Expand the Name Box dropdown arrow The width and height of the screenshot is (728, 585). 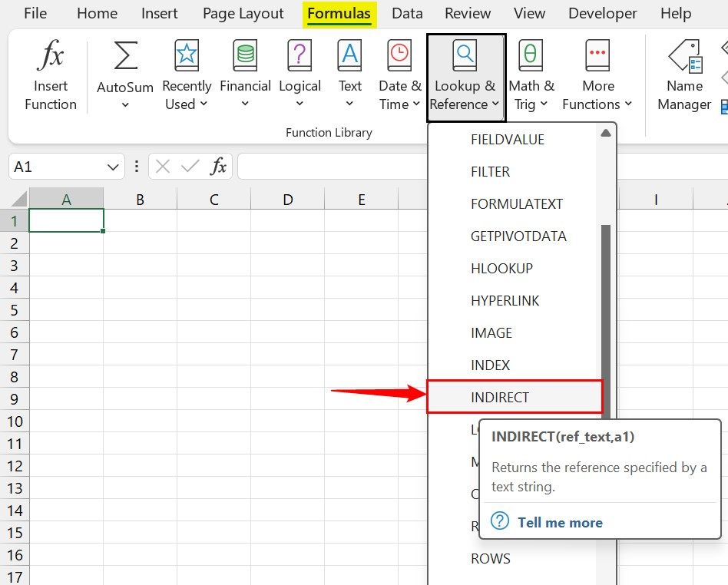(113, 167)
